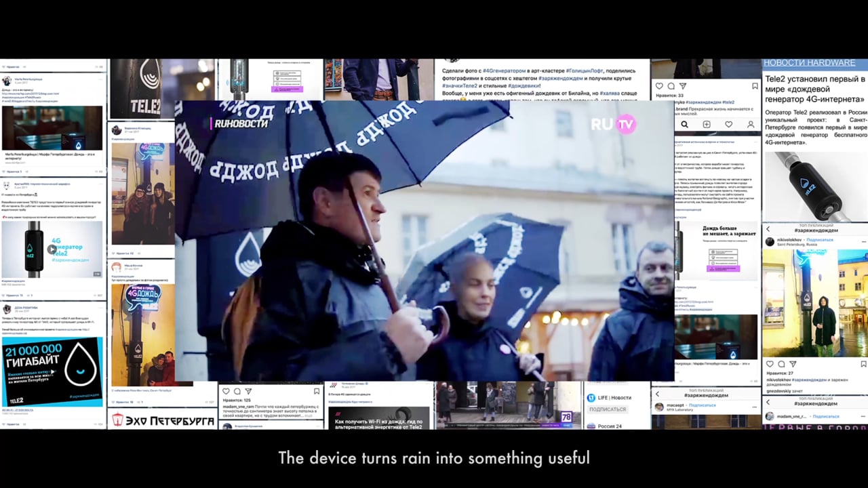Expand madam_vne_ram's caption with ещё
The image size is (868, 488).
coord(309,415)
